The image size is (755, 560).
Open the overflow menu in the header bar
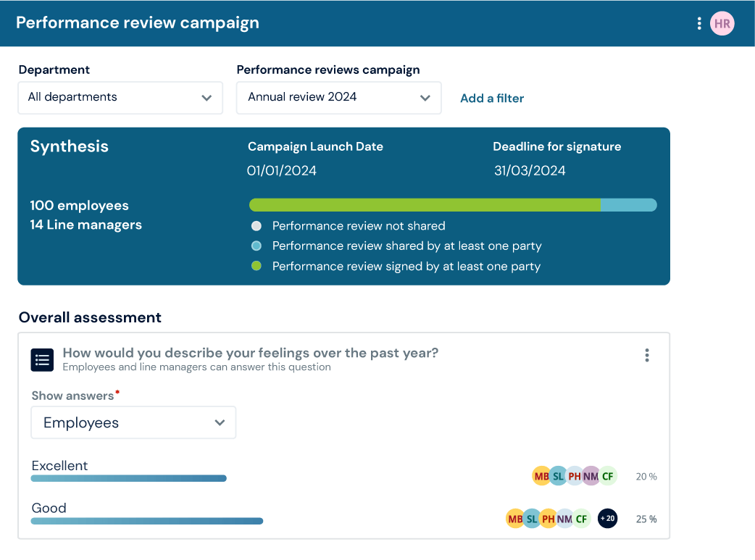(x=699, y=22)
